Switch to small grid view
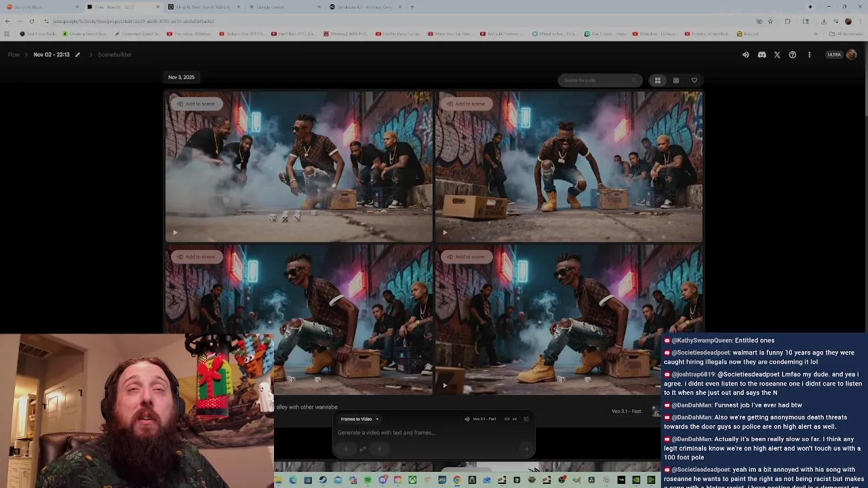The image size is (868, 488). [676, 81]
